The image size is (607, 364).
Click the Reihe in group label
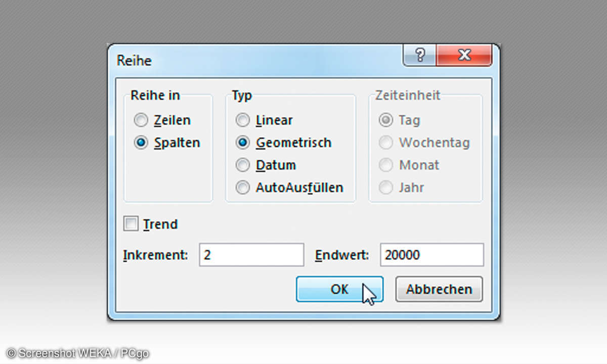tap(155, 95)
